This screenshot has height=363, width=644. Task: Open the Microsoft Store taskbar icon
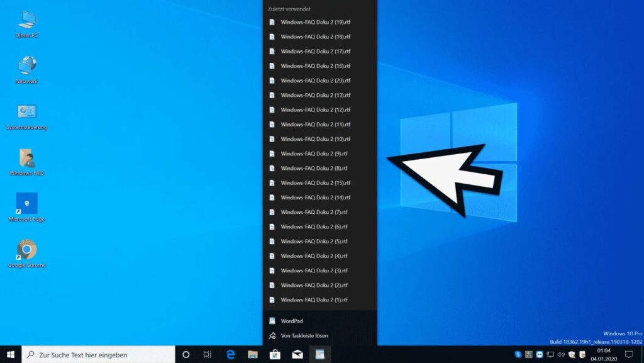click(275, 355)
